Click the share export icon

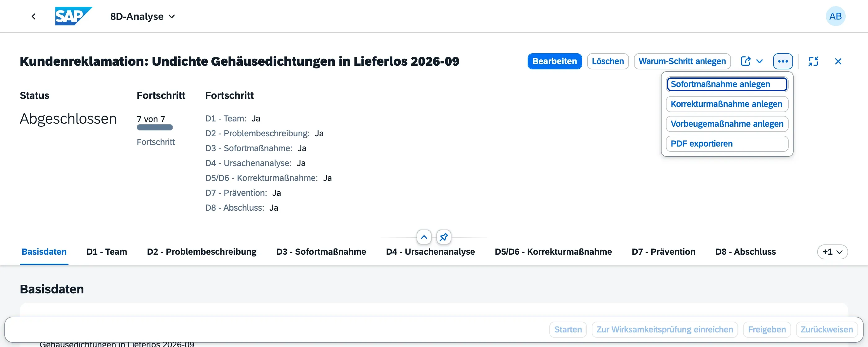coord(745,61)
